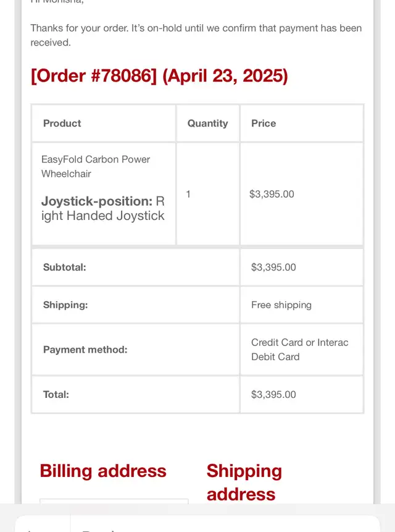
Task: Click the billing address box below heading
Action: pyautogui.click(x=114, y=501)
